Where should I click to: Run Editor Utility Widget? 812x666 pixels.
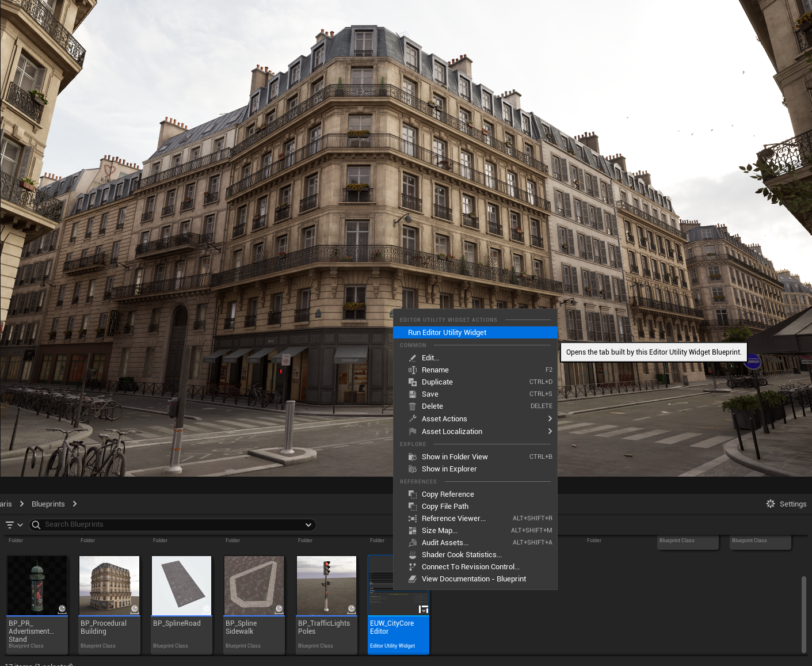[447, 333]
